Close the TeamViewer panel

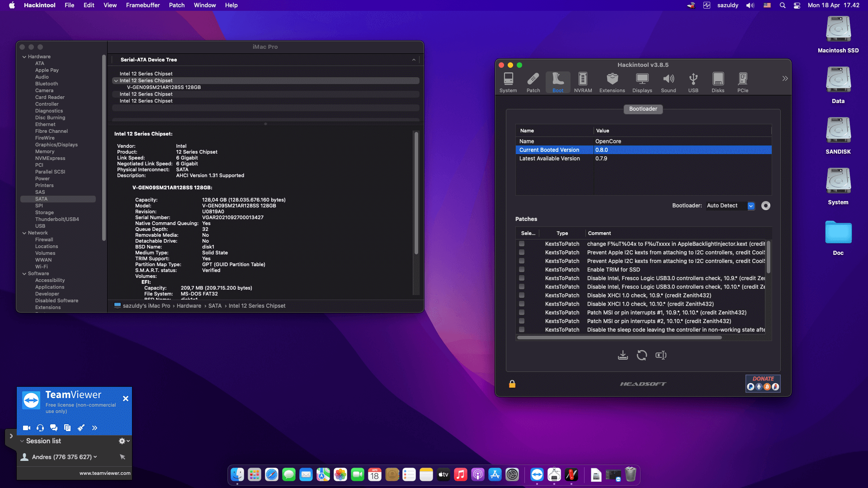coord(126,399)
